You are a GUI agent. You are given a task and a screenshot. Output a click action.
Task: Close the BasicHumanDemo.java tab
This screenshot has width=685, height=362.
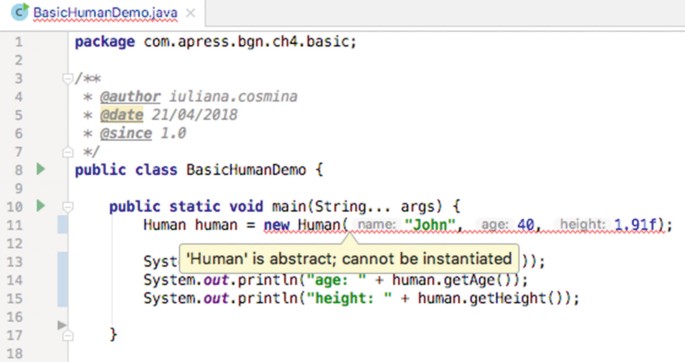coord(190,13)
